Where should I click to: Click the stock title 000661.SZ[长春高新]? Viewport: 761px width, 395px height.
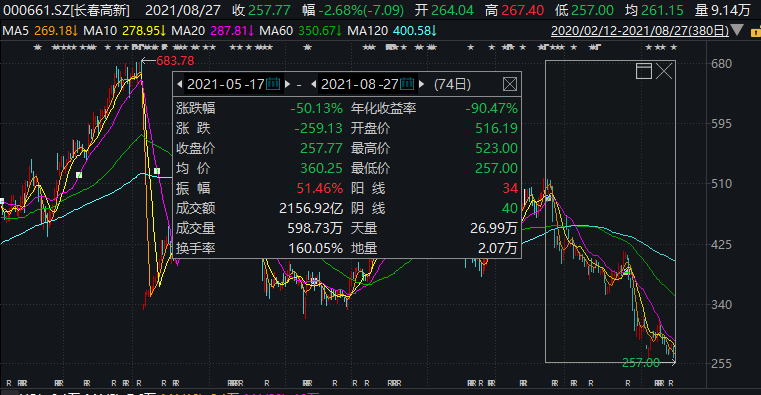[66, 10]
